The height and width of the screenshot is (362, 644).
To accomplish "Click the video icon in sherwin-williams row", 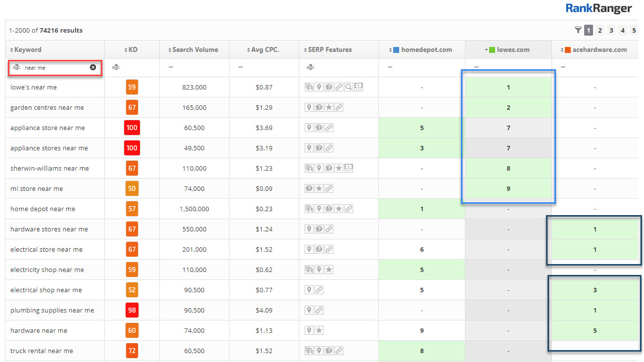I will tap(349, 169).
